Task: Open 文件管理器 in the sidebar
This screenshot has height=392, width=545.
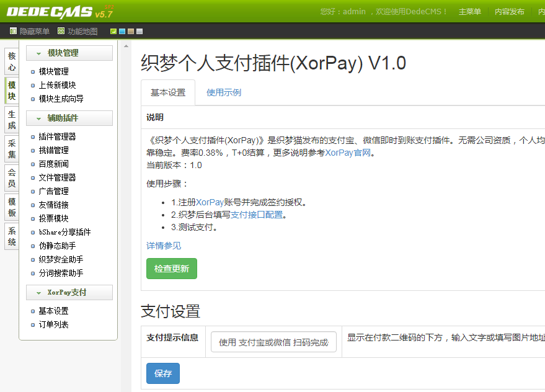Action: click(x=57, y=177)
